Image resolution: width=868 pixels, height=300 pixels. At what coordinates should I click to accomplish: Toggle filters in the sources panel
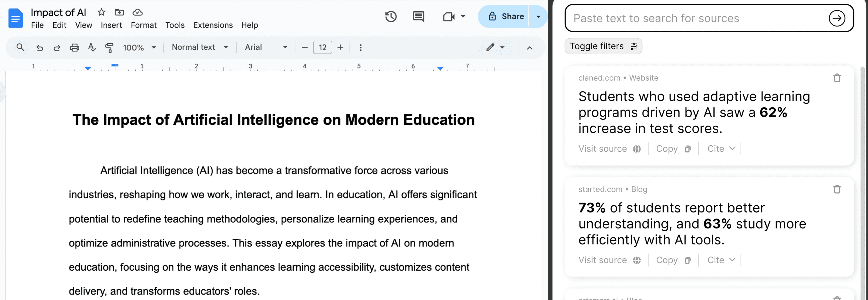(x=603, y=46)
